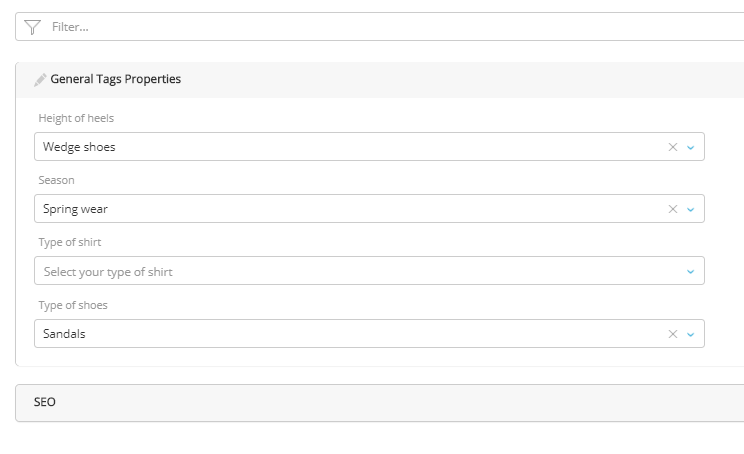
Task: Click the pencil icon beside General Tags Properties
Action: coord(40,80)
